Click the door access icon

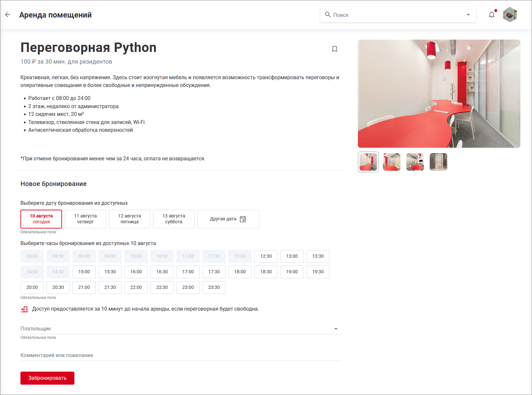[x=24, y=309]
